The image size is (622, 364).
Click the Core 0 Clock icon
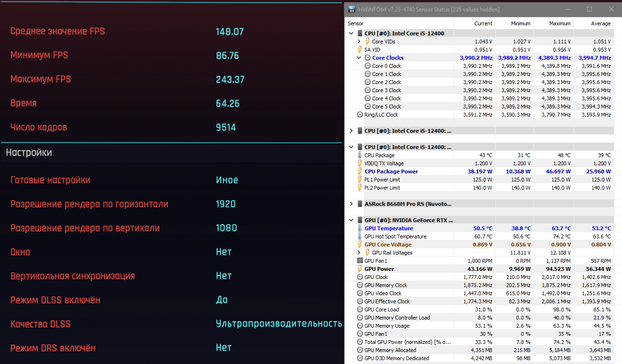(368, 66)
